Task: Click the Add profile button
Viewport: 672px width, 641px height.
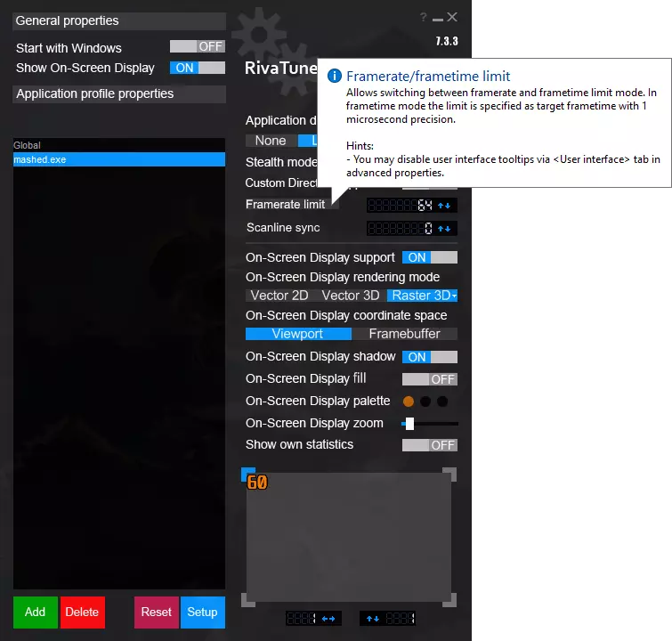Action: tap(35, 612)
